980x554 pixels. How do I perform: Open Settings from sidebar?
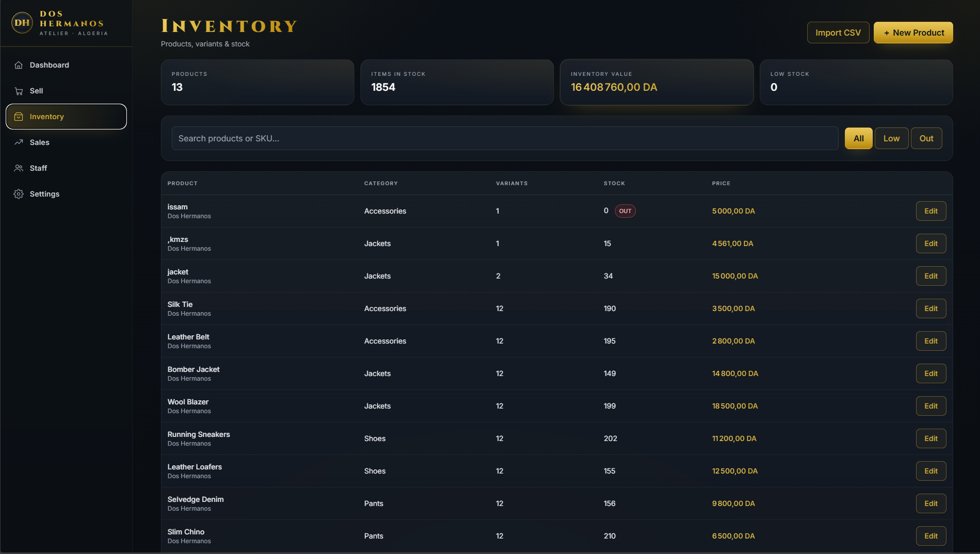tap(66, 194)
